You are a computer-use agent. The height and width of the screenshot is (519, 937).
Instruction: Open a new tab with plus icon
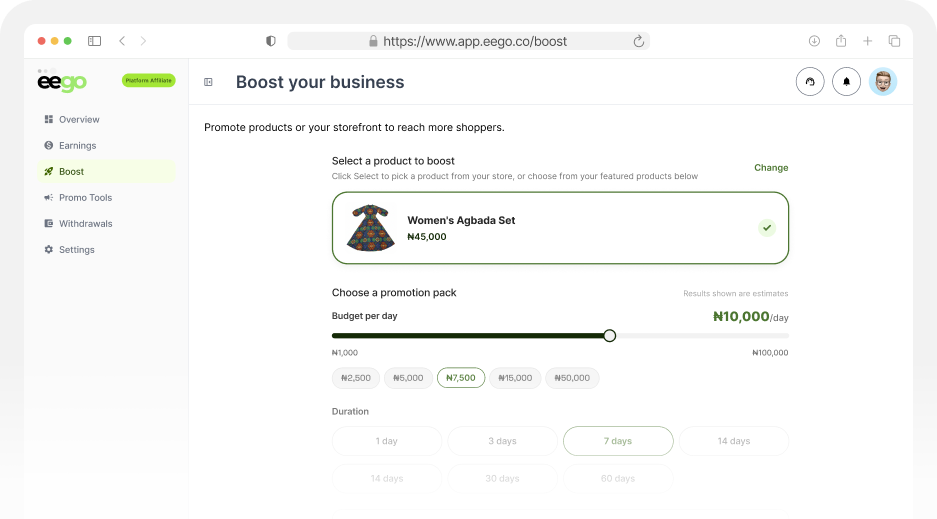[x=868, y=41]
